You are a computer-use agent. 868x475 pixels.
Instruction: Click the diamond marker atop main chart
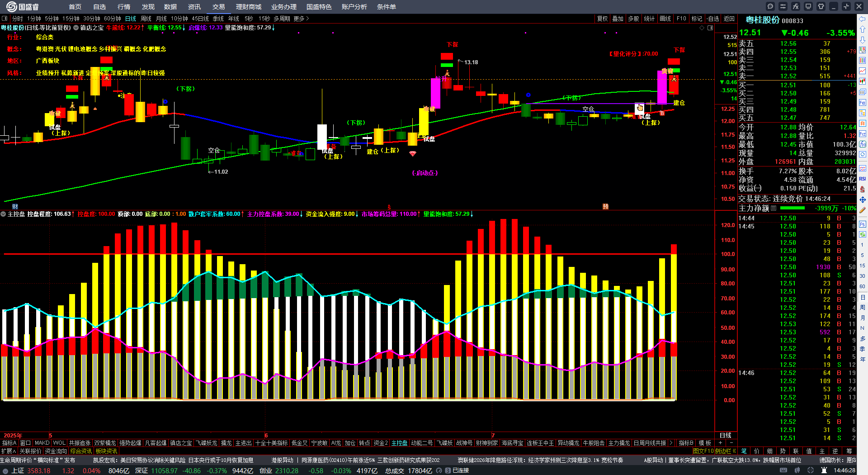tap(702, 28)
